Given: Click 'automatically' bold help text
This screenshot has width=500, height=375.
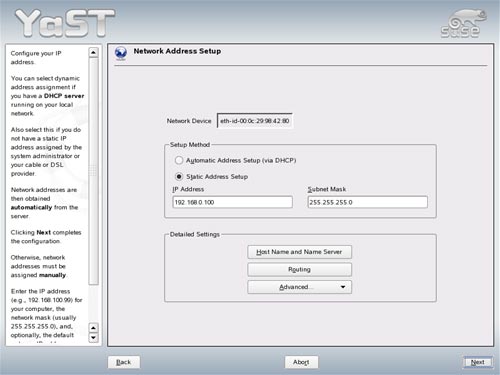Looking at the screenshot, I should (31, 207).
